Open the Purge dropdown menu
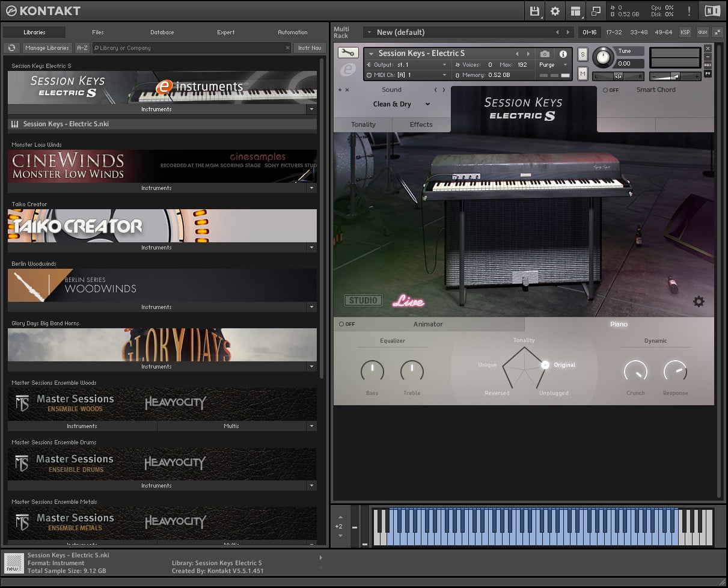Viewport: 728px width, 588px height. pos(553,65)
